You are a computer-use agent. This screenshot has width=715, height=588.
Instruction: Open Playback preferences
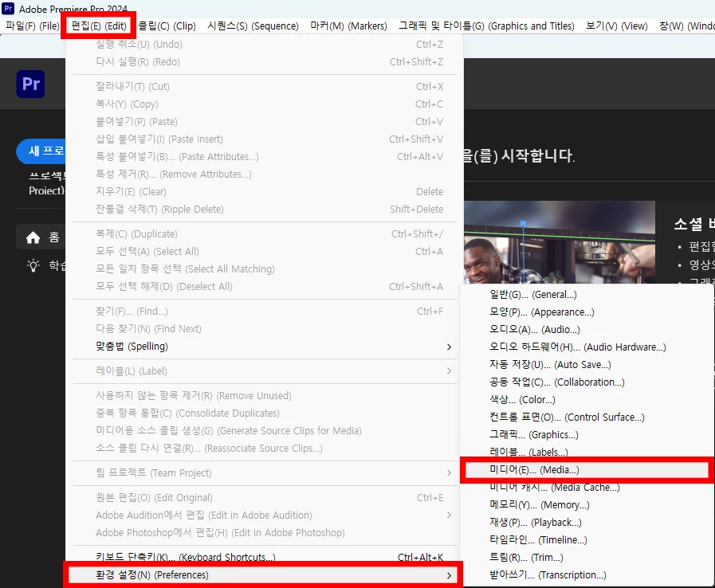pos(586,523)
